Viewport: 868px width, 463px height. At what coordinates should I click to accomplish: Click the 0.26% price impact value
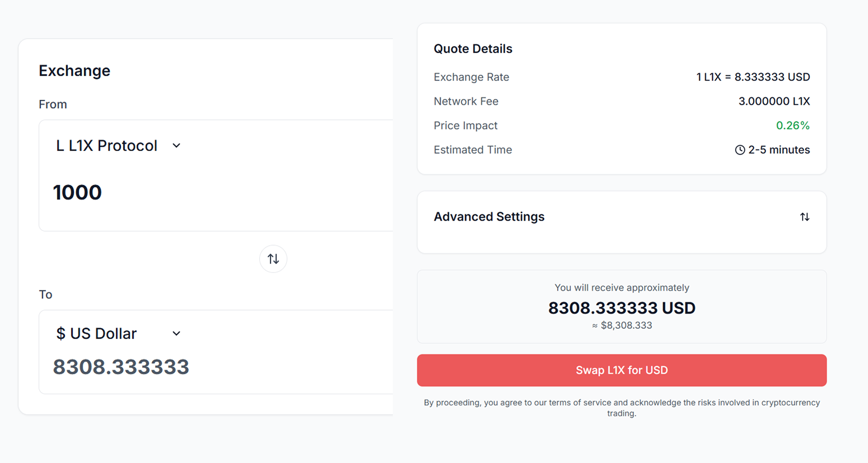(793, 126)
